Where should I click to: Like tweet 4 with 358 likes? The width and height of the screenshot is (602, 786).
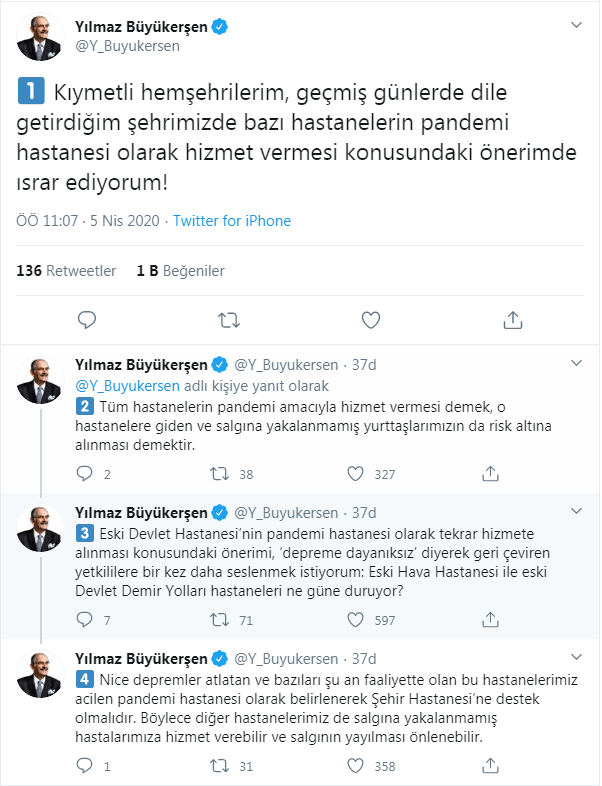[x=355, y=765]
